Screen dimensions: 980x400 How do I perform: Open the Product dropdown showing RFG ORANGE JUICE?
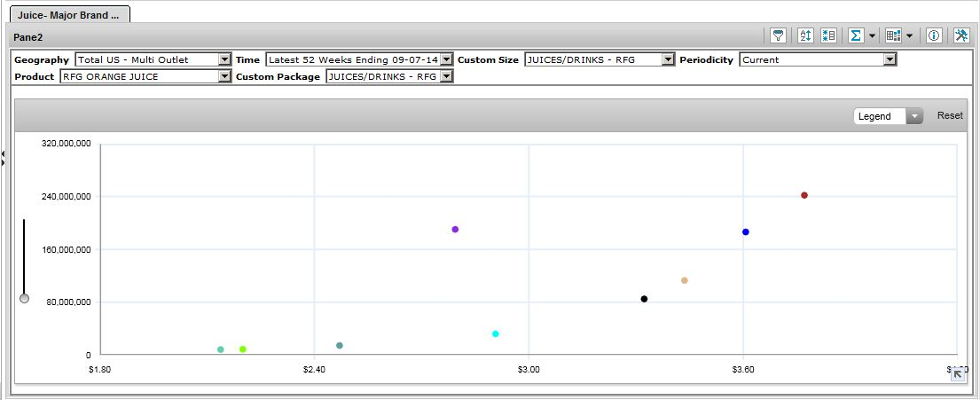pos(224,76)
